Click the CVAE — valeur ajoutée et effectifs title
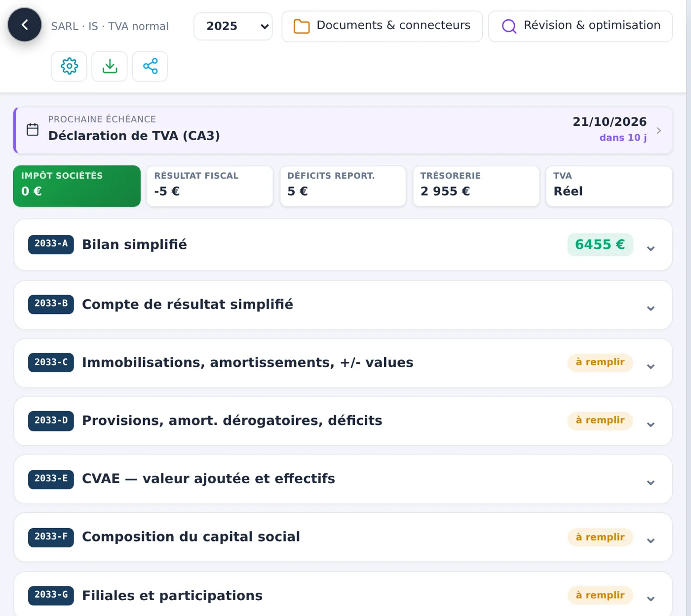 click(208, 479)
